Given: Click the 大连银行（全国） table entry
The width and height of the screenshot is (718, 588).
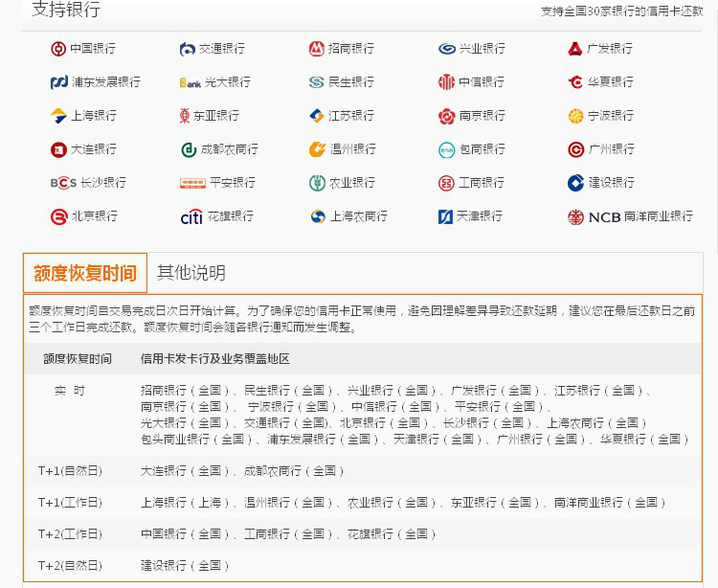Looking at the screenshot, I should point(185,471).
